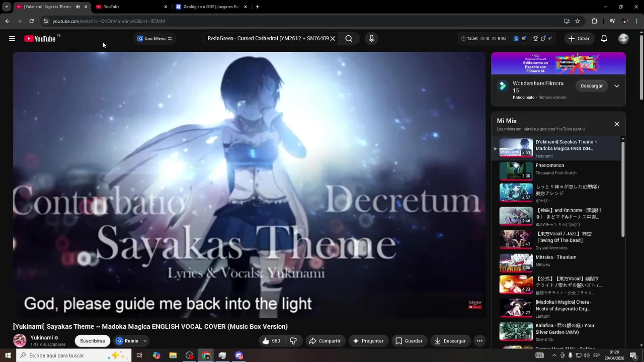Viewport: 644px width, 362px height.
Task: Open the volume control in tray
Action: [586, 355]
